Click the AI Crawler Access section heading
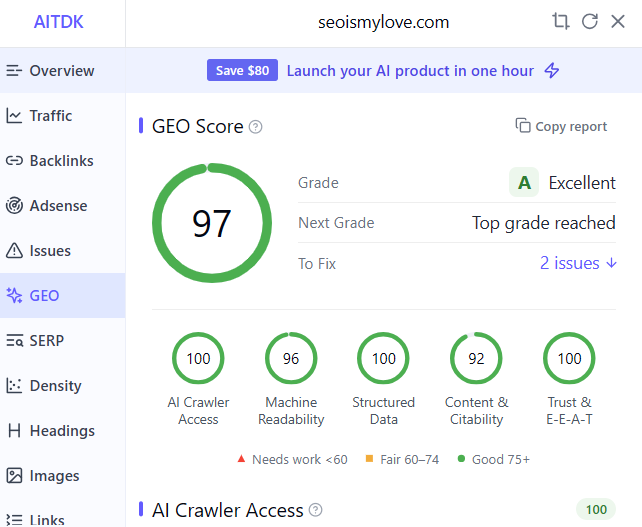The height and width of the screenshot is (527, 642). pos(228,510)
